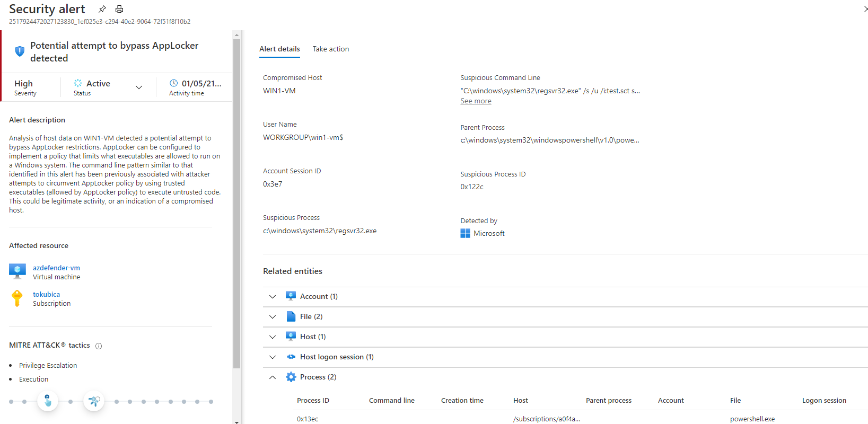This screenshot has height=424, width=868.
Task: Expand the Account (1) entity row
Action: (x=273, y=297)
